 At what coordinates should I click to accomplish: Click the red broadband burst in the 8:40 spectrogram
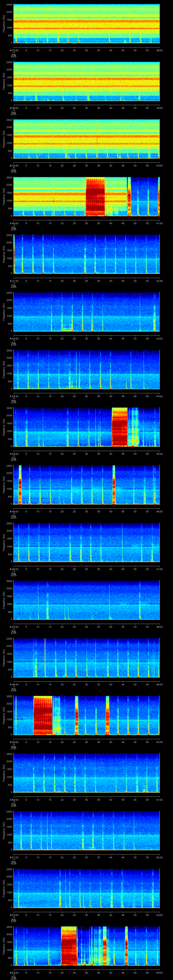[95, 197]
